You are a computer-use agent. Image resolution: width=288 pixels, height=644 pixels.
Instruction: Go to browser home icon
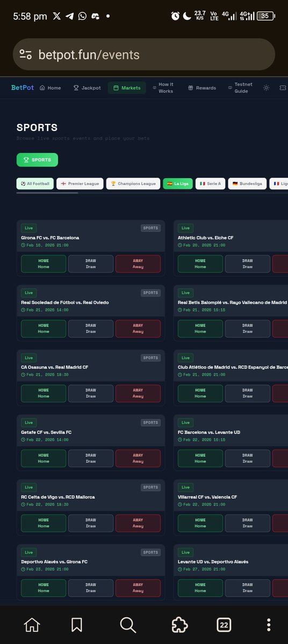[32, 625]
